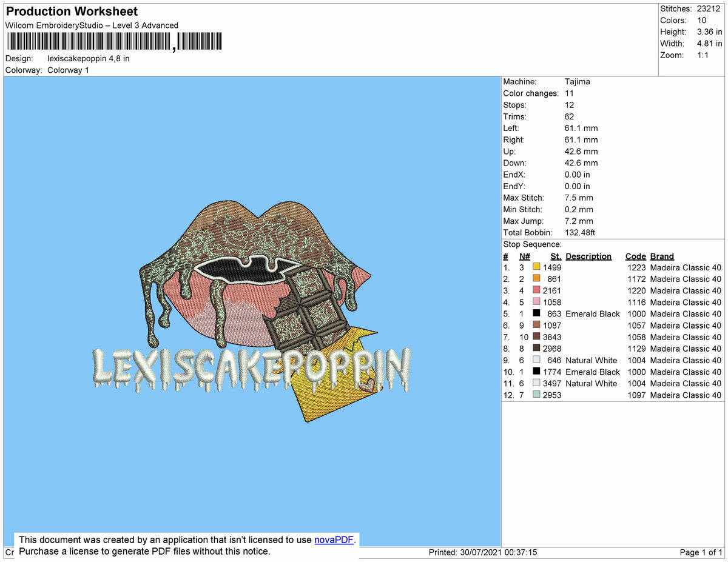Click the St. column header
This screenshot has height=562, width=728.
coord(556,256)
